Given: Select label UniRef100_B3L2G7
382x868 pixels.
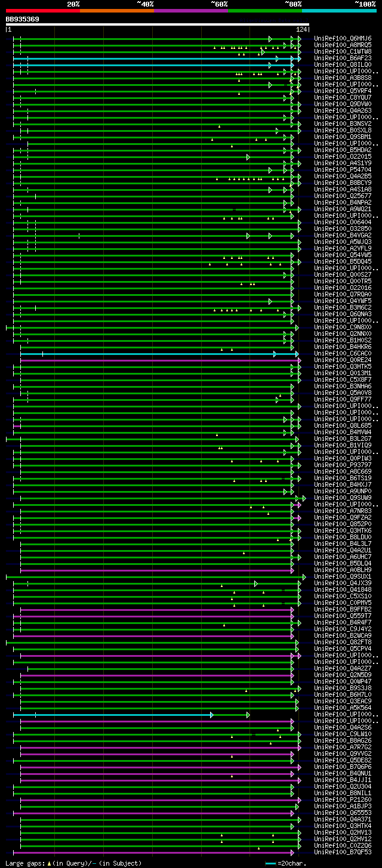Looking at the screenshot, I should [x=343, y=438].
